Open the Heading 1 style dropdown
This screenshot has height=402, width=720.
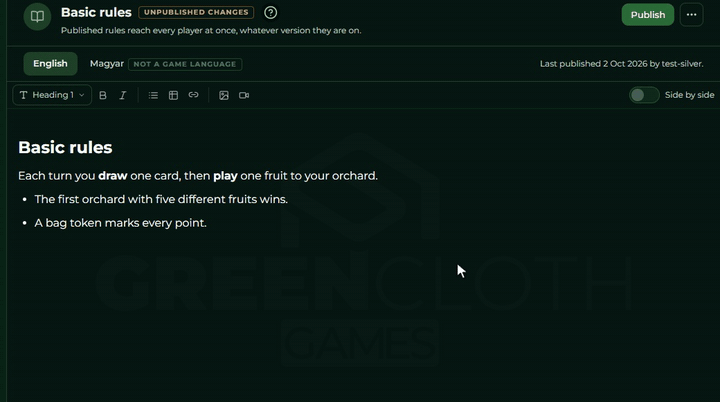point(52,95)
